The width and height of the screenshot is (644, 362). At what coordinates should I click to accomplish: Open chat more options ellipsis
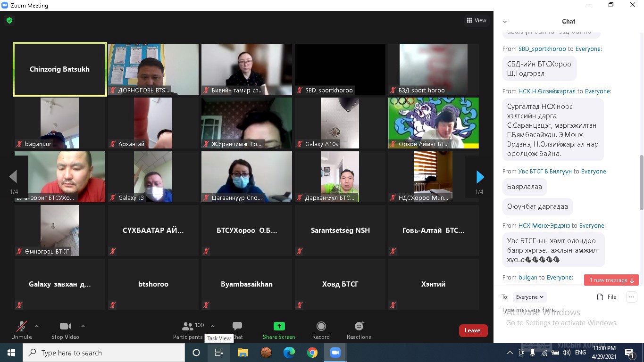tap(631, 296)
